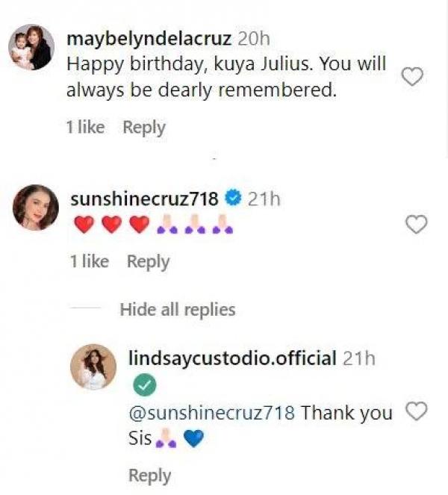Reply to maybelyndelacruz's birthday comment

point(143,128)
